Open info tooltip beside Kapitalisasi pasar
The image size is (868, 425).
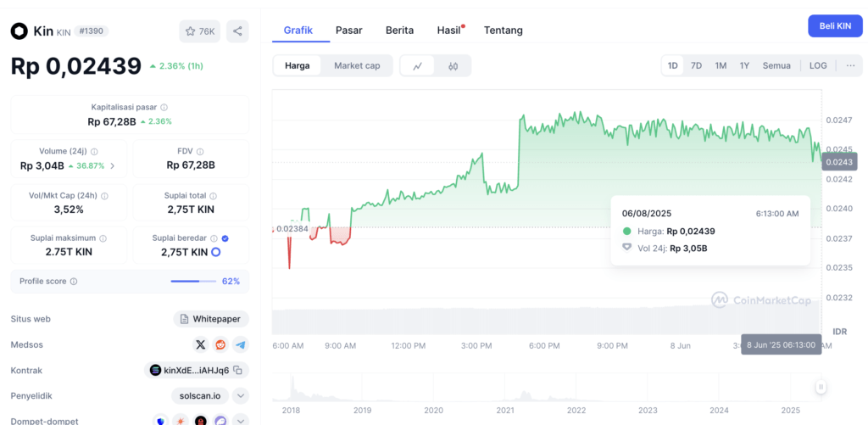pos(164,108)
